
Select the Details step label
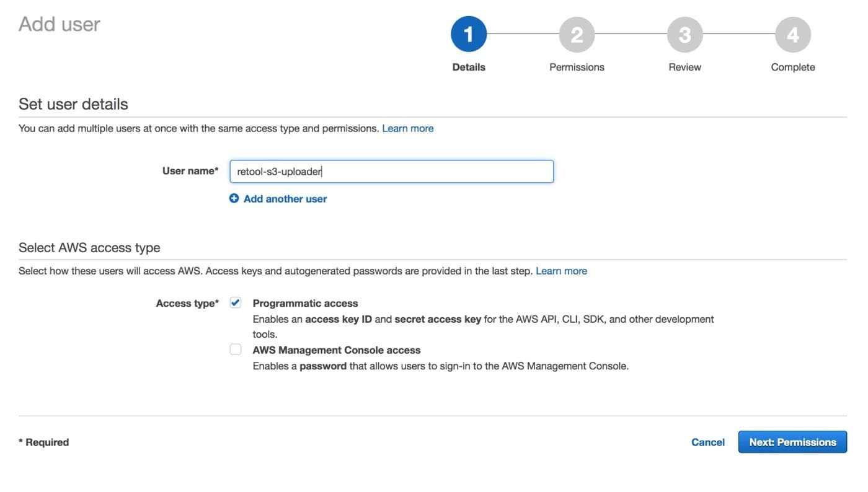[x=469, y=67]
